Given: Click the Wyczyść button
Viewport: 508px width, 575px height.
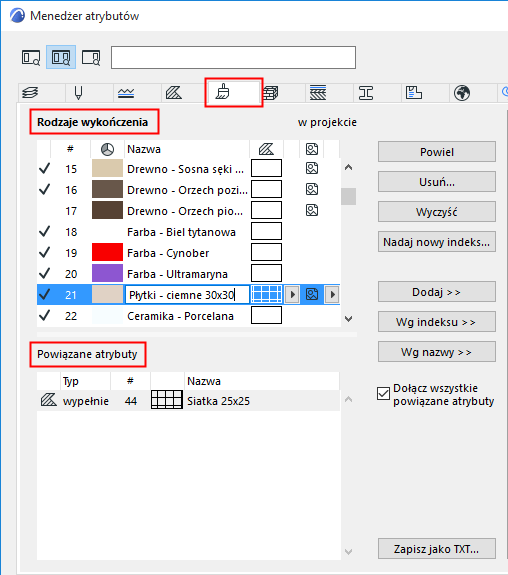Looking at the screenshot, I should tap(437, 212).
